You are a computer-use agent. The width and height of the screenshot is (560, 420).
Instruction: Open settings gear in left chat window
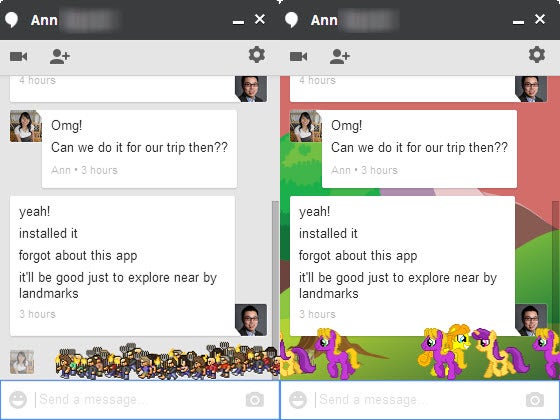[257, 55]
